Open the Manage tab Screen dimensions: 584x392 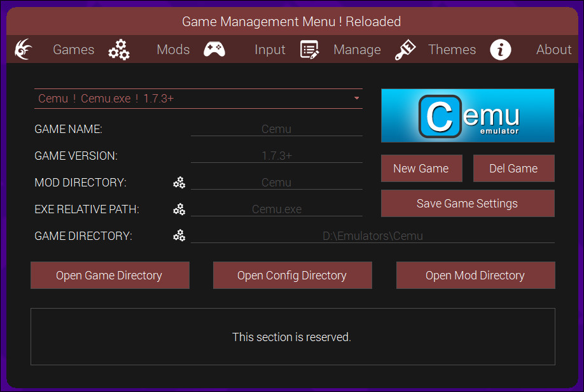click(357, 50)
